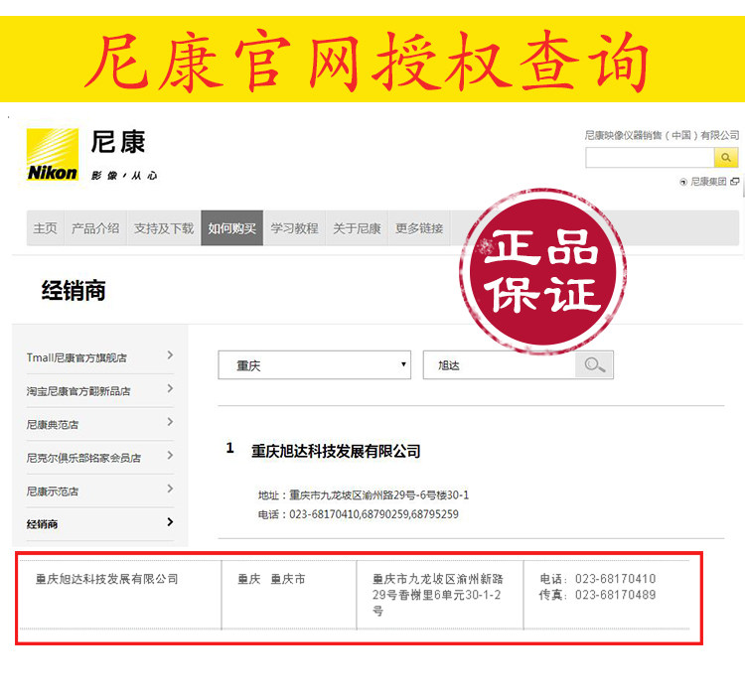The image size is (745, 700).
Task: Click the 影像·从心 slogan
Action: [x=124, y=176]
